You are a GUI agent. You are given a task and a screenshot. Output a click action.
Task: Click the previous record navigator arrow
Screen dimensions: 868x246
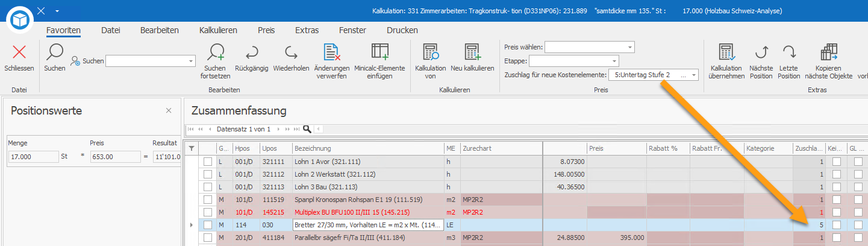[x=210, y=129]
